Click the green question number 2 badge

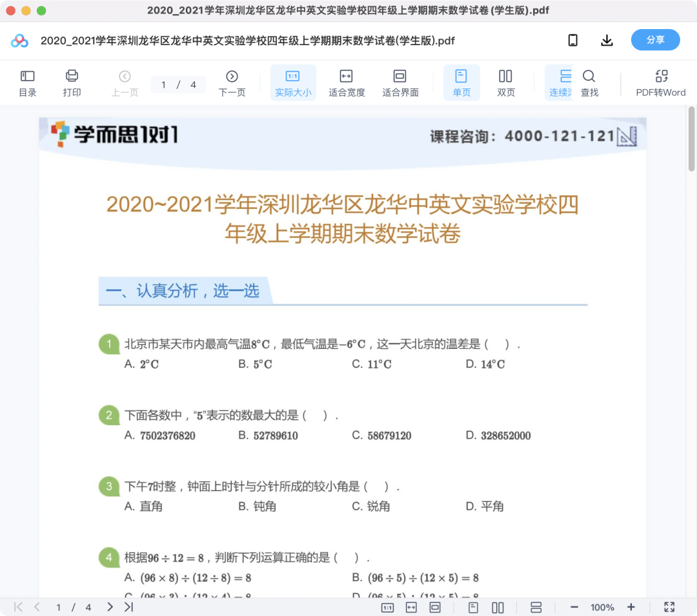[x=109, y=415]
